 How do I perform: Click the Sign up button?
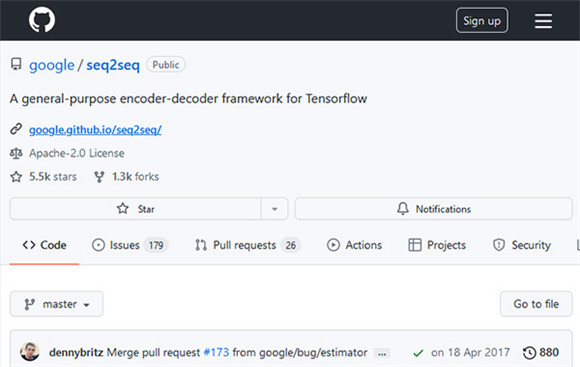point(482,20)
